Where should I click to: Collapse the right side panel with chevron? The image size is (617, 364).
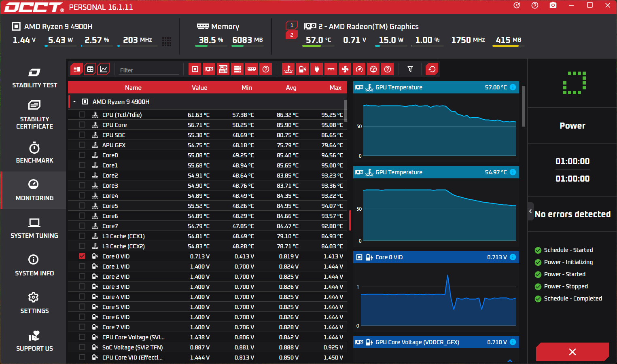coord(530,211)
